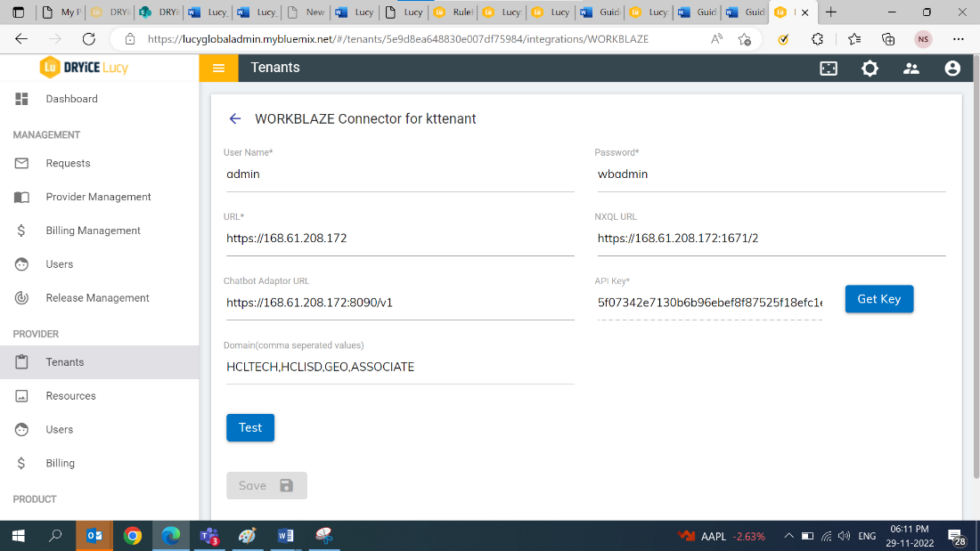Screen dimensions: 980x551
Task: Open the settings gear in header
Action: point(870,68)
